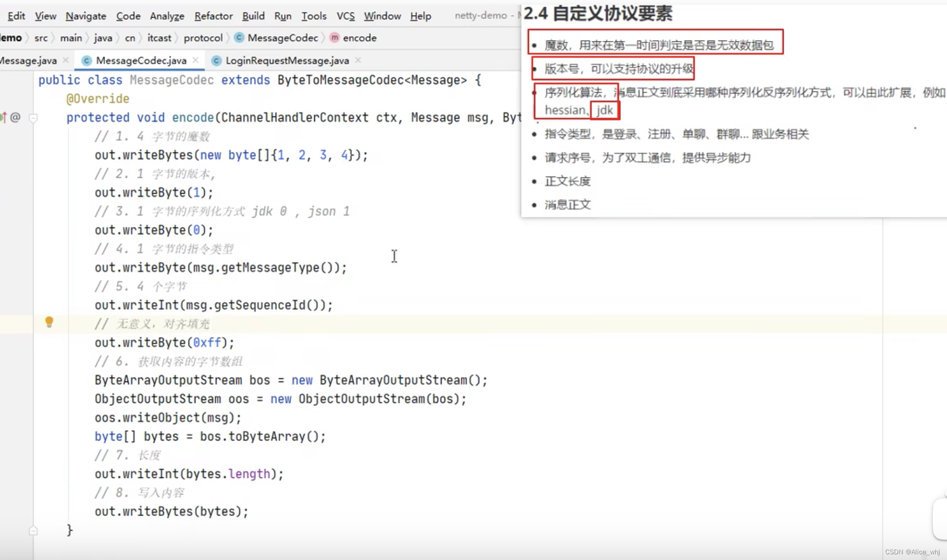Viewport: 947px width, 560px height.
Task: Click ByteToMessageCodec in the class declaration
Action: [x=341, y=80]
